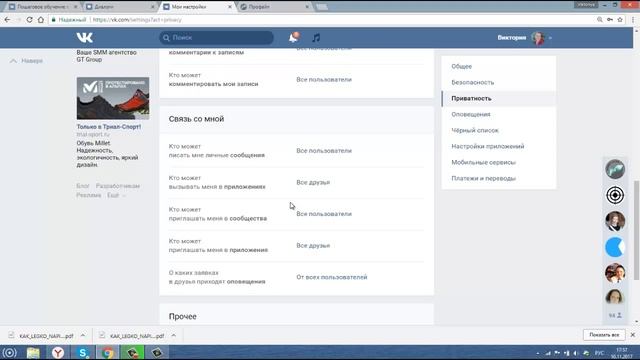
Task: Click the browser address bar URL
Action: (137, 20)
